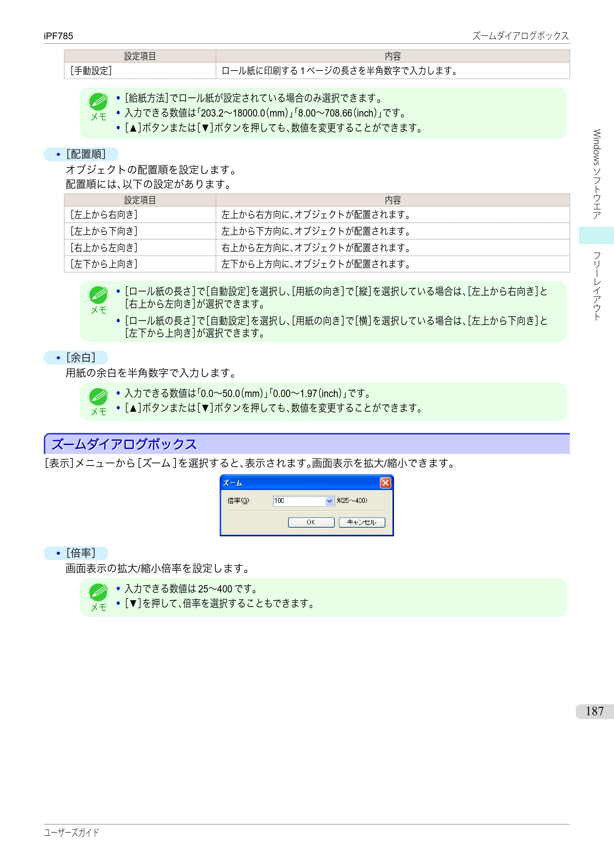Image resolution: width=614 pixels, height=868 pixels.
Task: Click the 倍率(G): label in the dialog
Action: tap(238, 500)
